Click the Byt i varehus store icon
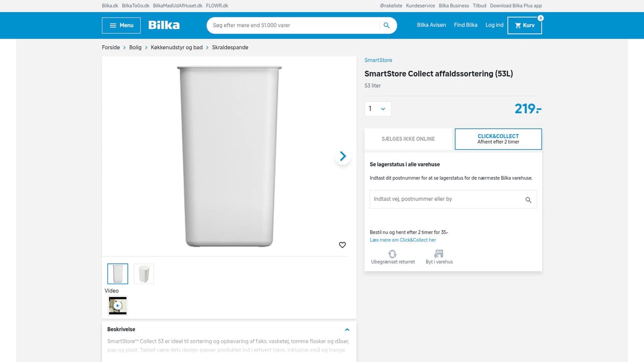Screen dimensions: 644x362 click(x=439, y=254)
